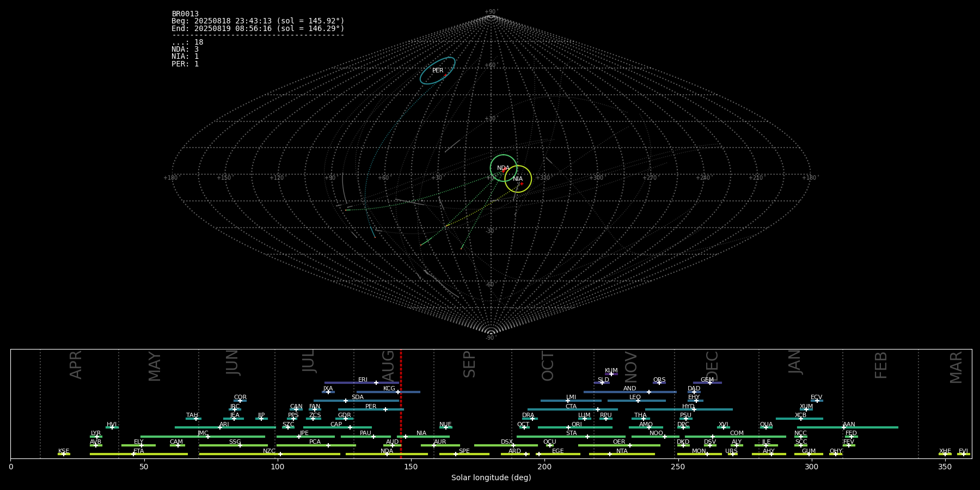
Task: Click the AUD shower label in the timeline
Action: click(392, 442)
